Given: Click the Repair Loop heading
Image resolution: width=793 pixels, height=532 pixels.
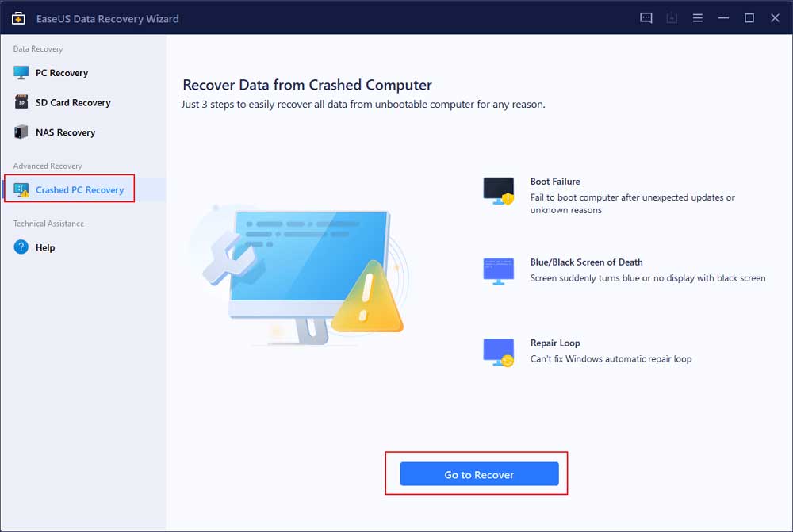Looking at the screenshot, I should (x=555, y=343).
